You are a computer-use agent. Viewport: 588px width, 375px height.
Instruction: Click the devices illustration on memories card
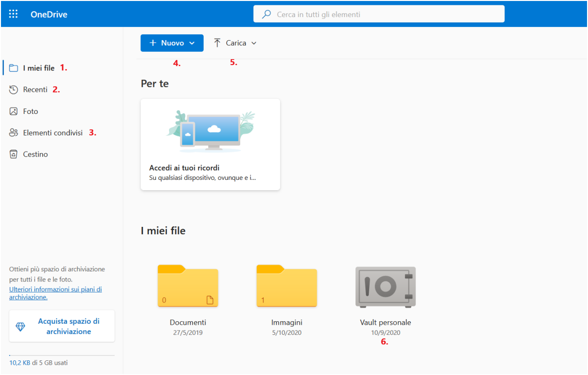[x=210, y=131]
